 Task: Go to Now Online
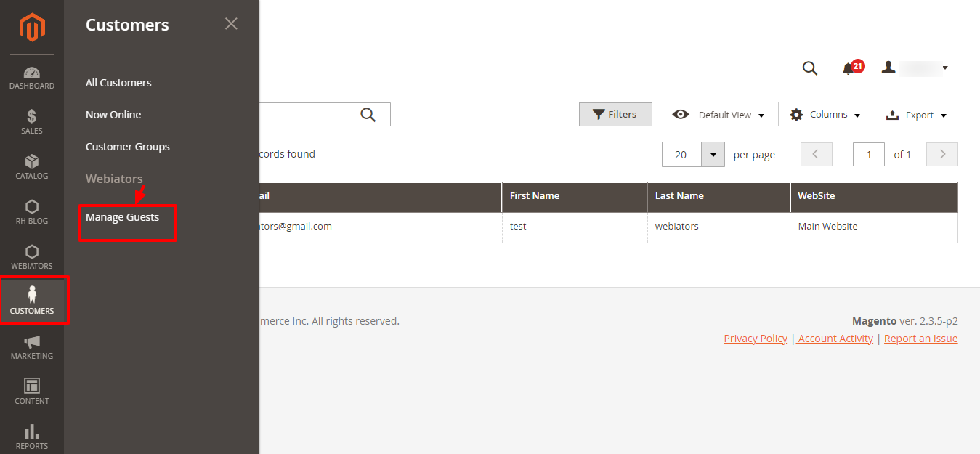pyautogui.click(x=113, y=115)
